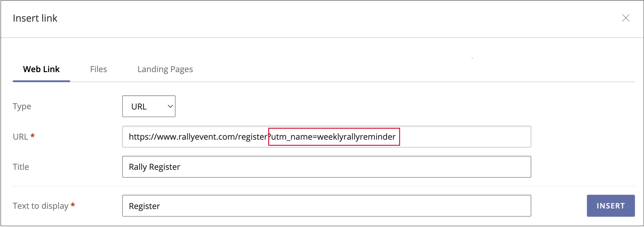Expand the Type dropdown showing URL
Image resolution: width=644 pixels, height=227 pixels.
[x=149, y=106]
